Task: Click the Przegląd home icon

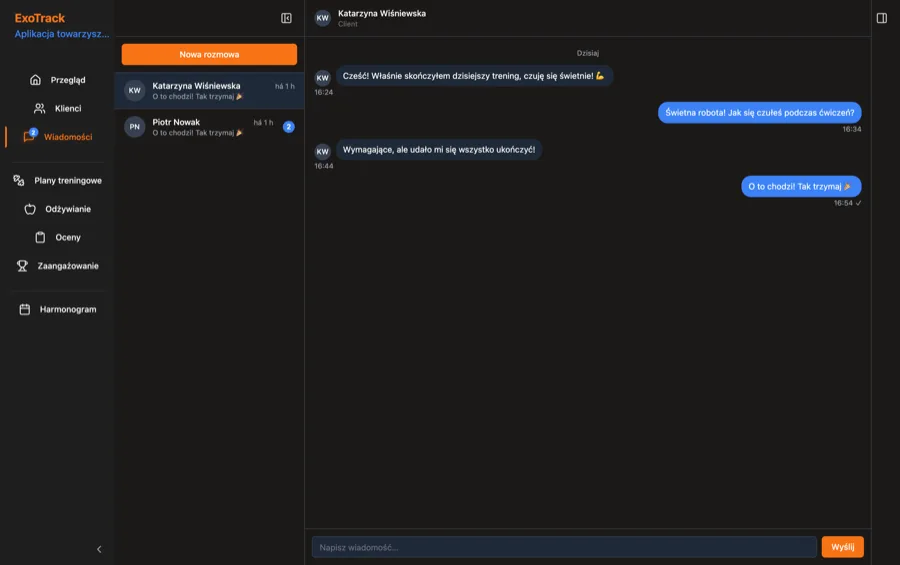Action: (36, 80)
